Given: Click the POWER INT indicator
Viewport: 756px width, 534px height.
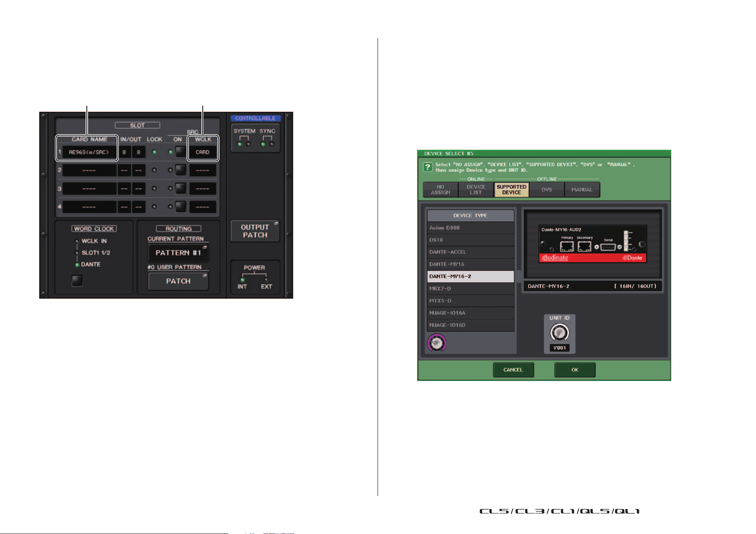Looking at the screenshot, I should [x=242, y=280].
